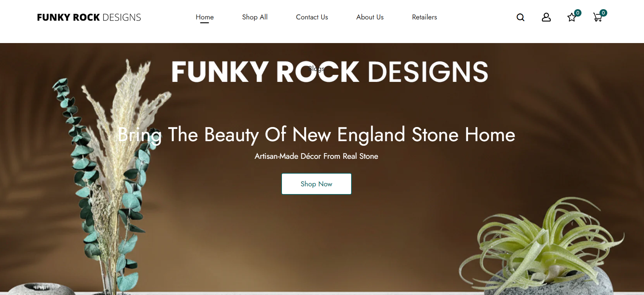The image size is (644, 295).
Task: Open the shopping cart icon
Action: pos(597,18)
